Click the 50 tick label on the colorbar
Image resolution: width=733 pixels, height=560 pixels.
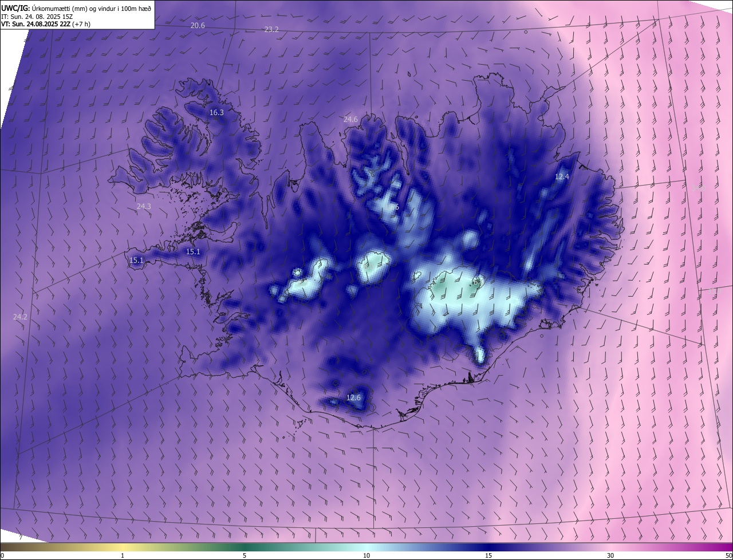[728, 555]
